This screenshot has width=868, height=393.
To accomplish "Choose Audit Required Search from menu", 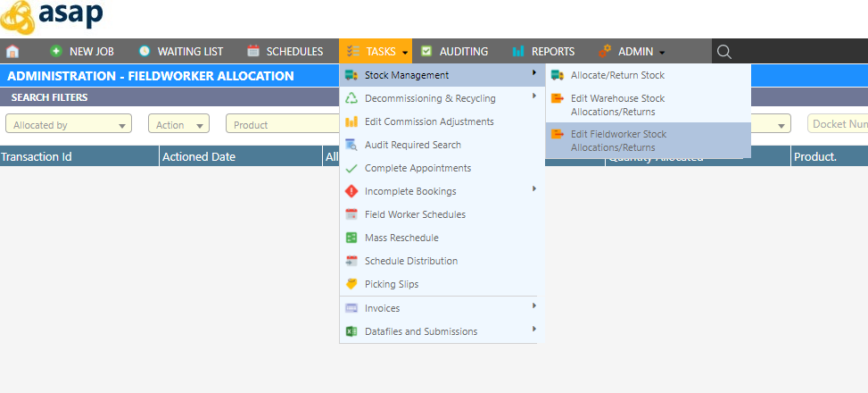I will click(412, 145).
